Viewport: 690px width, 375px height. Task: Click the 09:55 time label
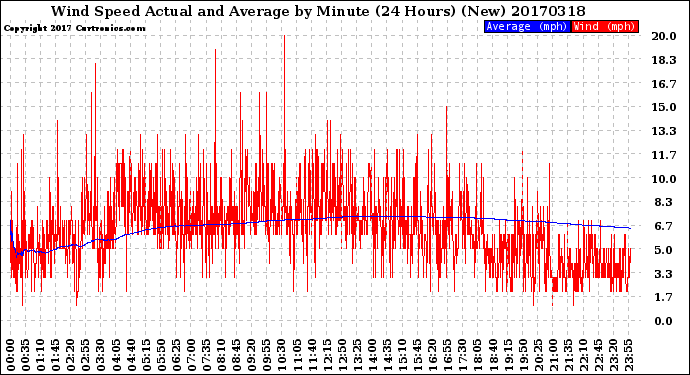(x=267, y=355)
